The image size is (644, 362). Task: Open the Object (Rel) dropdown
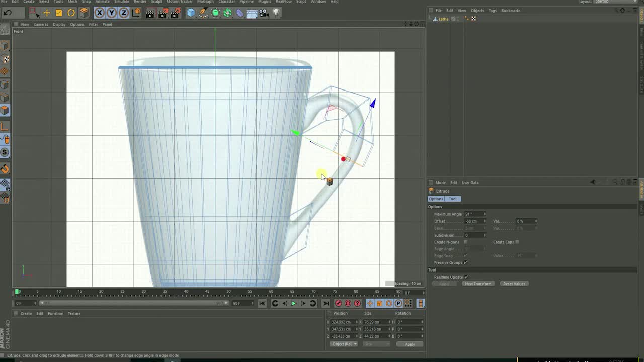pos(344,344)
